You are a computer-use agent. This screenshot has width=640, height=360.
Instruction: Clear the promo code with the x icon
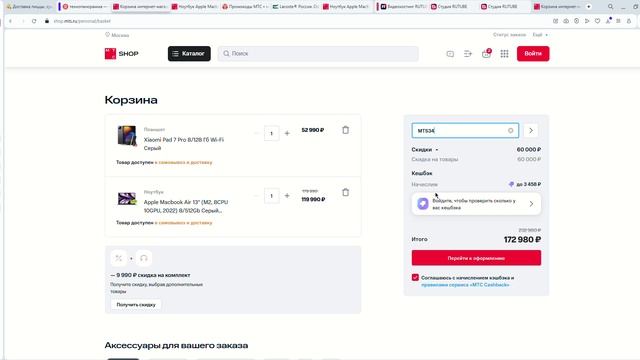click(x=511, y=131)
